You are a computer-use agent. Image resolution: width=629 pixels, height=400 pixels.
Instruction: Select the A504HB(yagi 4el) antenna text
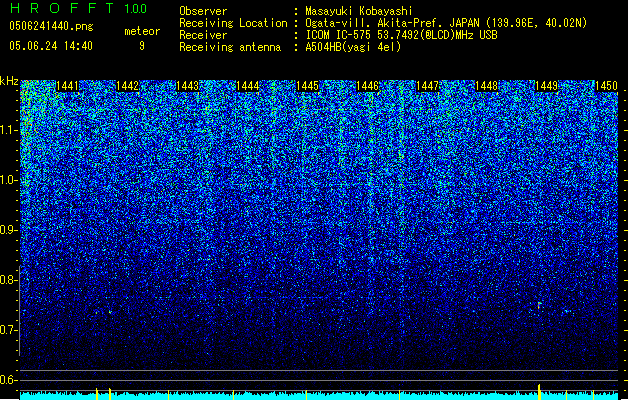[353, 47]
